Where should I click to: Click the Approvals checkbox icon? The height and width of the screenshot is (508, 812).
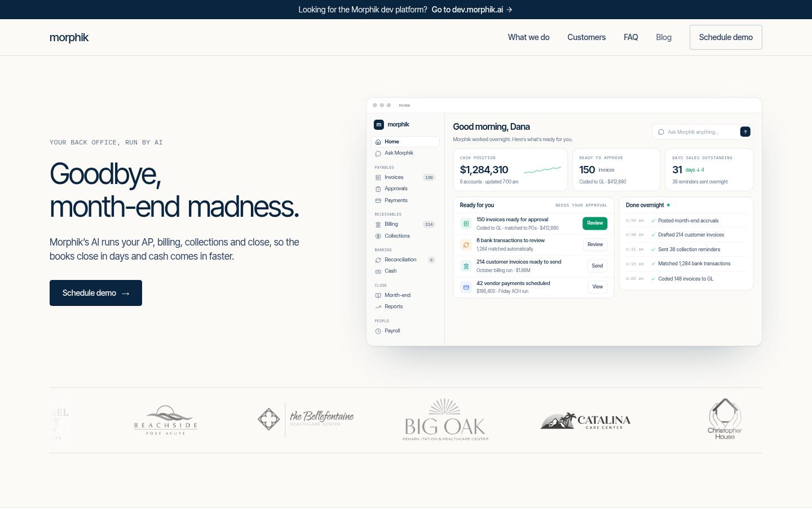pos(378,189)
